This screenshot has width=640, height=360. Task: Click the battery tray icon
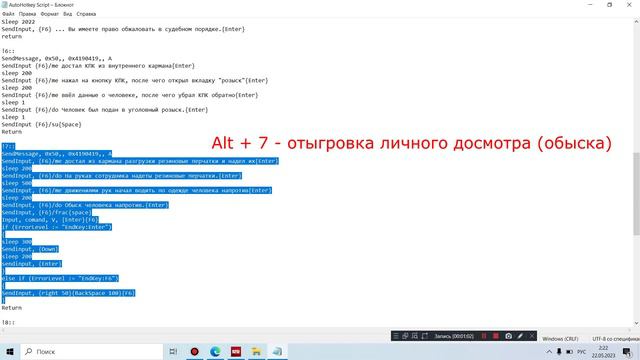point(570,351)
